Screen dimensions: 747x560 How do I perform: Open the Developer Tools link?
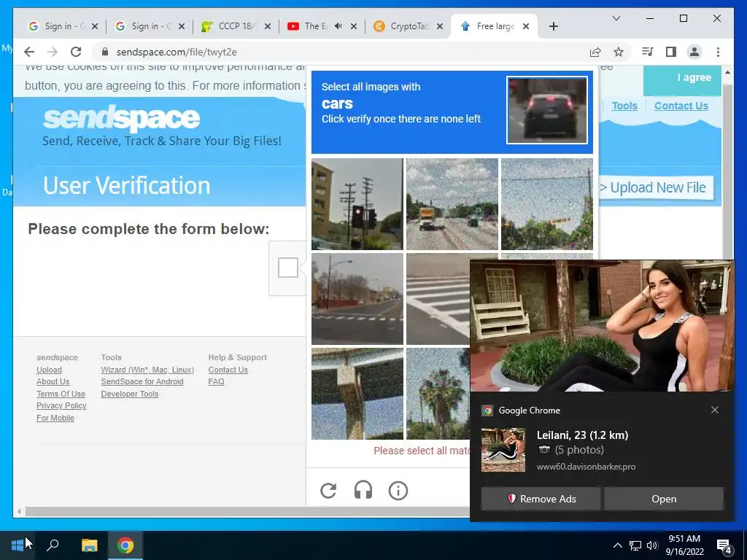[x=130, y=394]
